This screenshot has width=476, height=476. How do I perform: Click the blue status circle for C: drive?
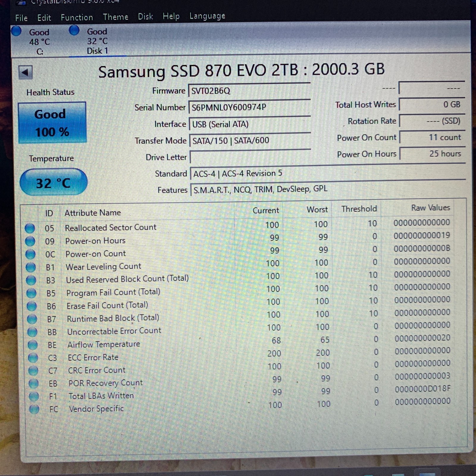(x=16, y=31)
